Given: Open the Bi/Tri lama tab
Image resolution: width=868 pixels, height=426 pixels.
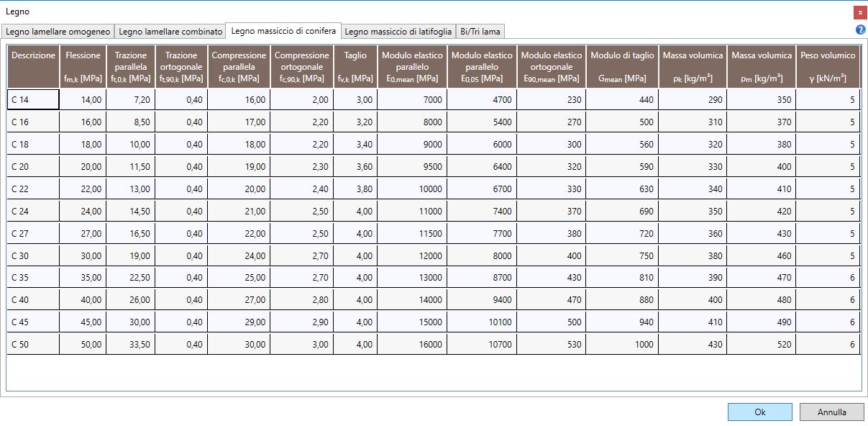Looking at the screenshot, I should coord(480,31).
